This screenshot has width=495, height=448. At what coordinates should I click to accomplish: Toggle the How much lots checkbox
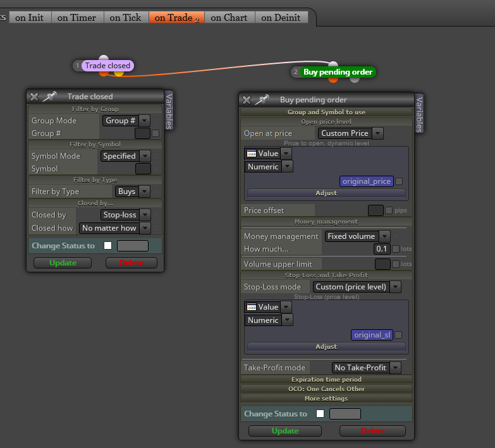point(396,249)
